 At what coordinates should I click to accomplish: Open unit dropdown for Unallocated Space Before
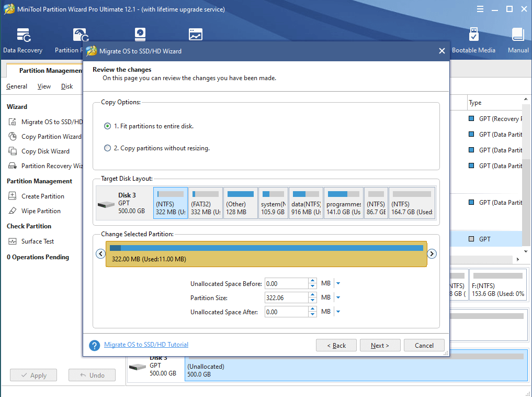(338, 283)
